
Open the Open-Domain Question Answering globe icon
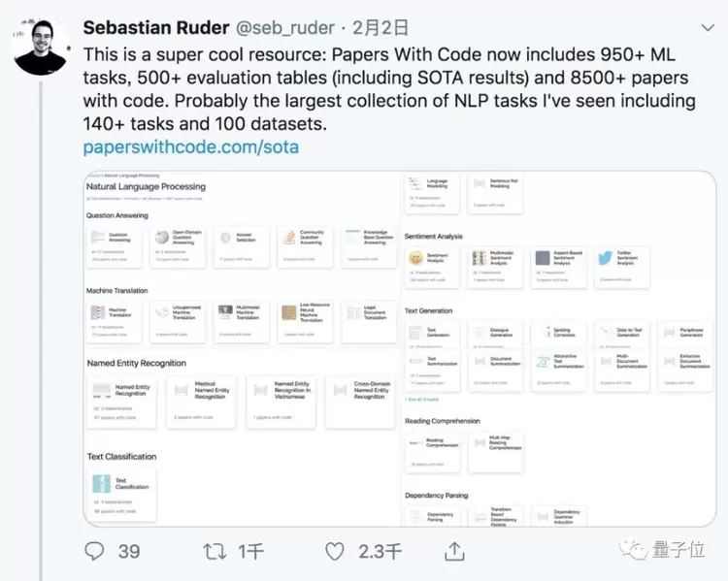162,238
